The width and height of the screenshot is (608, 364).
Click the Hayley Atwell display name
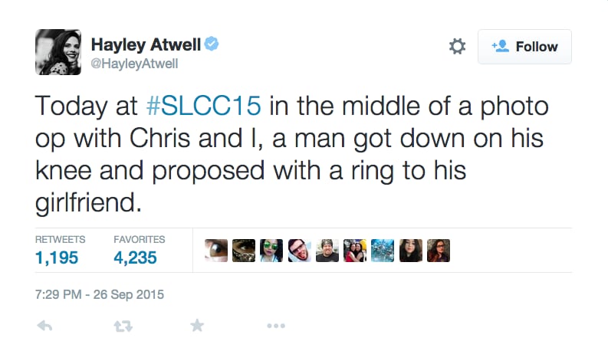[146, 44]
